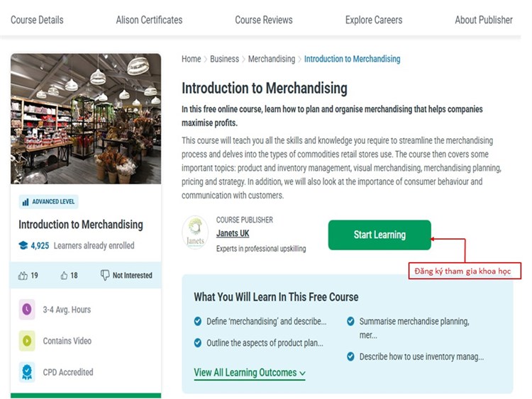The image size is (532, 399).
Task: Click the Not Interested icon
Action: 105,275
